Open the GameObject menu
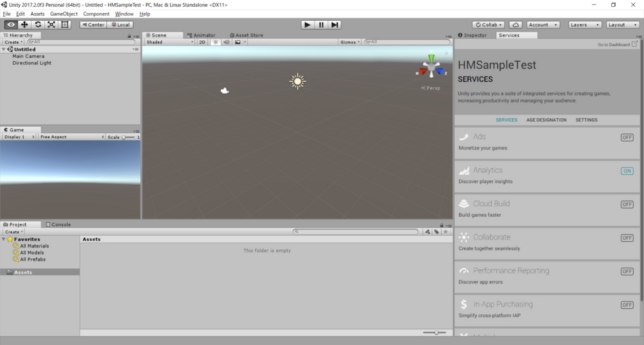This screenshot has height=345, width=644. tap(64, 14)
